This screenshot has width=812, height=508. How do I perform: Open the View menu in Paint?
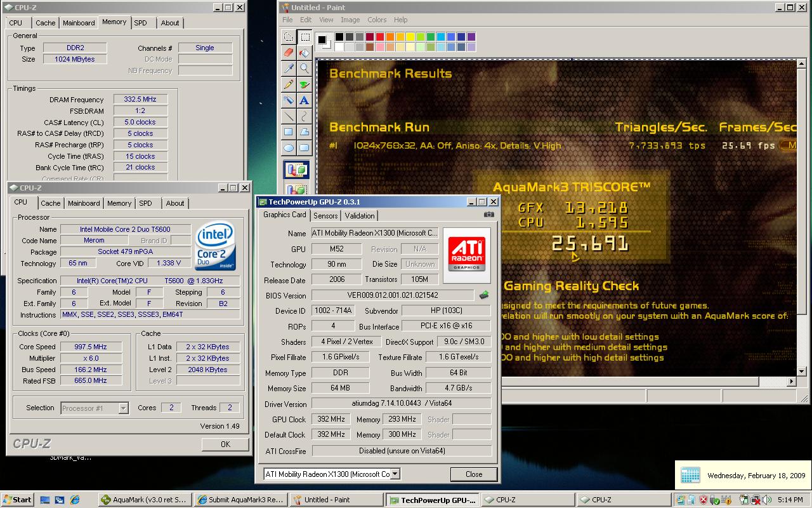[x=326, y=20]
